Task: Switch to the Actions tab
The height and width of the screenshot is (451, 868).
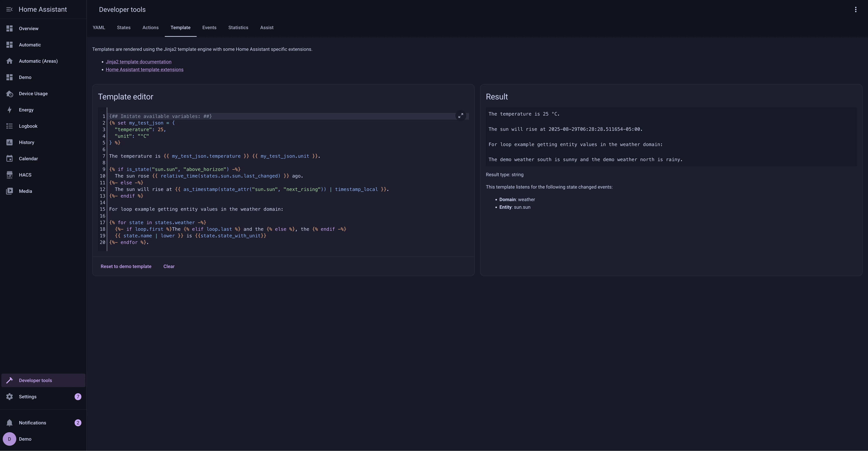Action: [x=150, y=28]
